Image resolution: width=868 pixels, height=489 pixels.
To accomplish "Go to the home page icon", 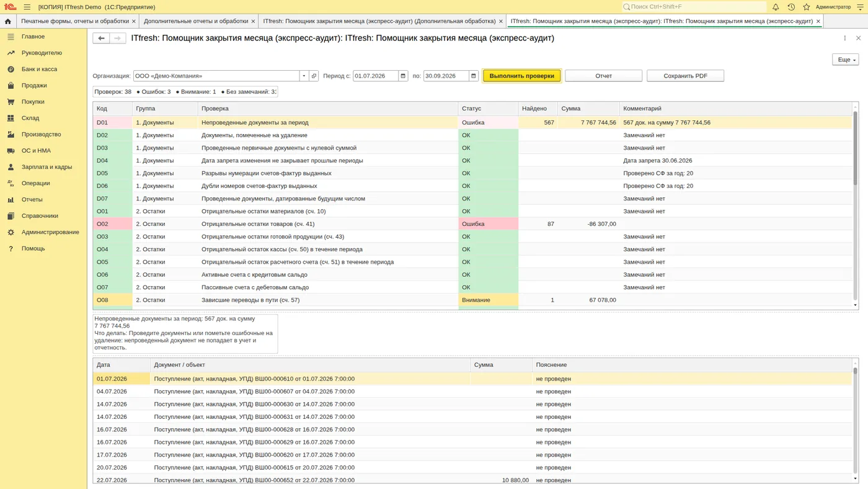I will click(x=7, y=21).
